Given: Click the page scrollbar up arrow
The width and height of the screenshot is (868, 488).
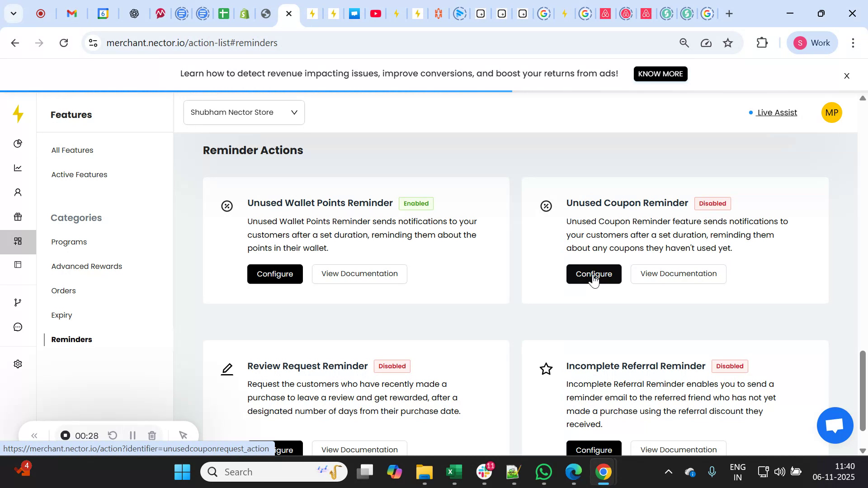Looking at the screenshot, I should [x=862, y=98].
